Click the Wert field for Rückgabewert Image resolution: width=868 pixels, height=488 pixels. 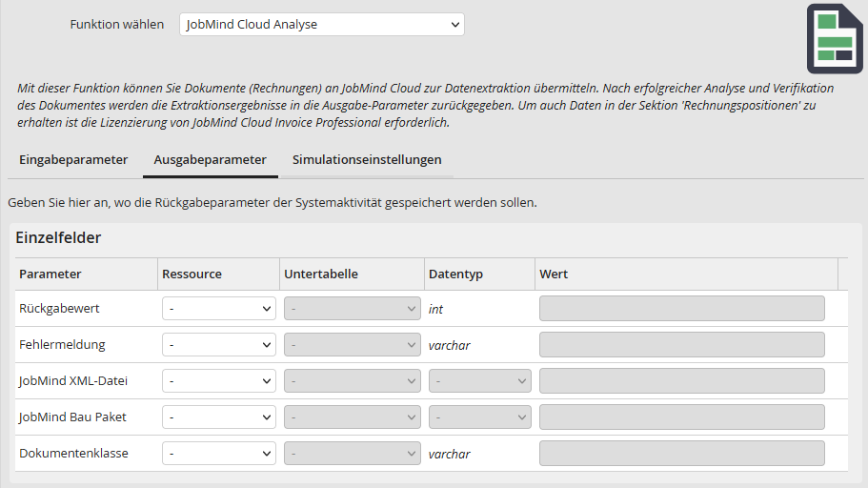tap(681, 309)
